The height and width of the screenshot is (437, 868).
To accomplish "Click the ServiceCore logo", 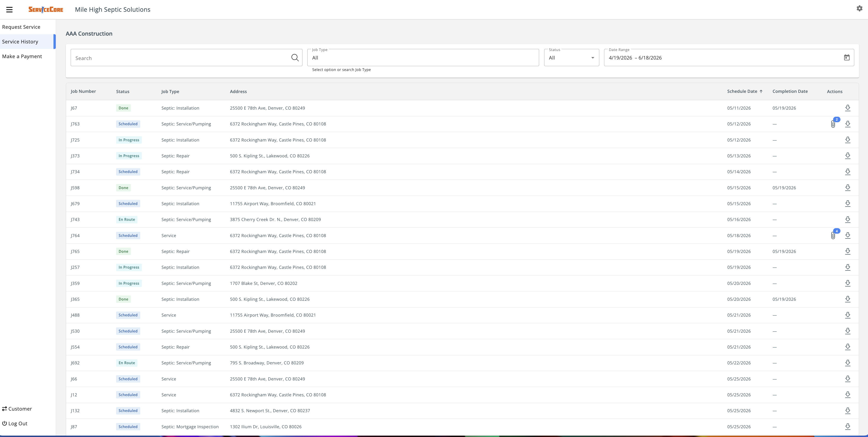I will [x=46, y=9].
